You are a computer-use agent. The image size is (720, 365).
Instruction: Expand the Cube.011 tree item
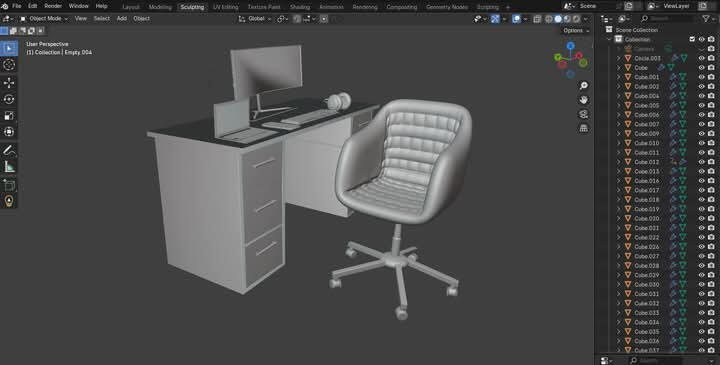618,152
